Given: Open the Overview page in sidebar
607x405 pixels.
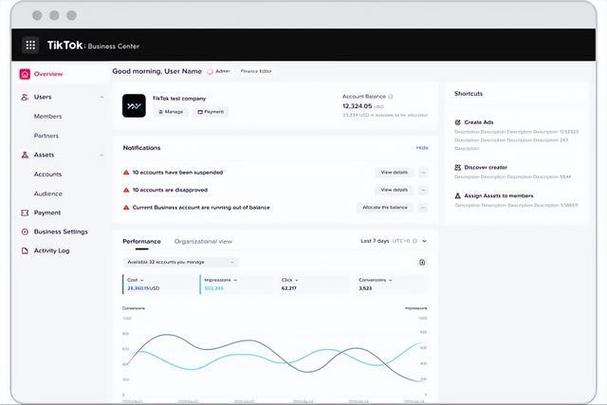Looking at the screenshot, I should click(48, 74).
